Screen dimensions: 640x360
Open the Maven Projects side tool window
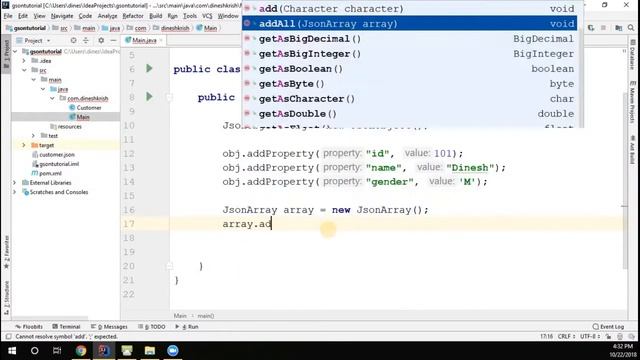click(x=633, y=102)
